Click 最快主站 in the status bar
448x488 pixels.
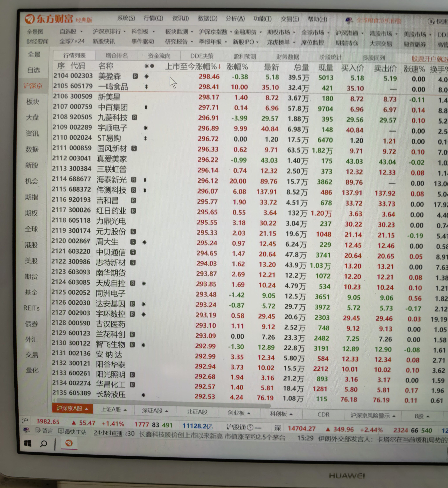(x=72, y=432)
